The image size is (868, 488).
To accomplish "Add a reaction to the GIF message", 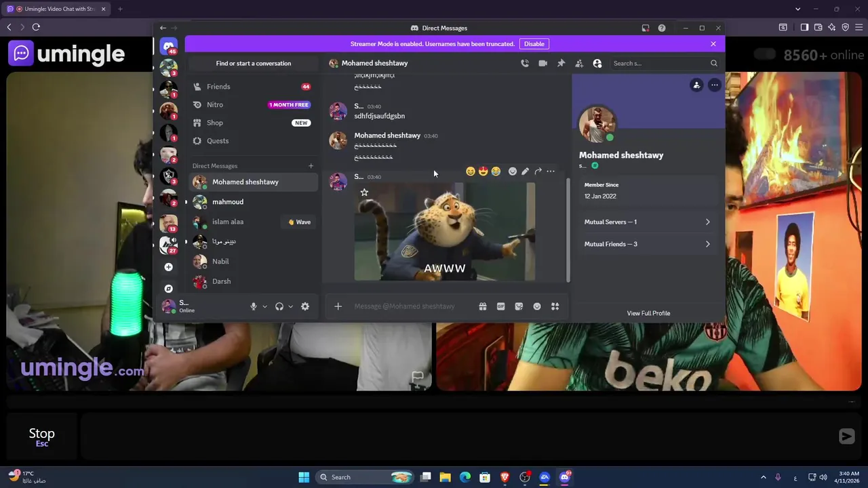I will click(x=513, y=171).
